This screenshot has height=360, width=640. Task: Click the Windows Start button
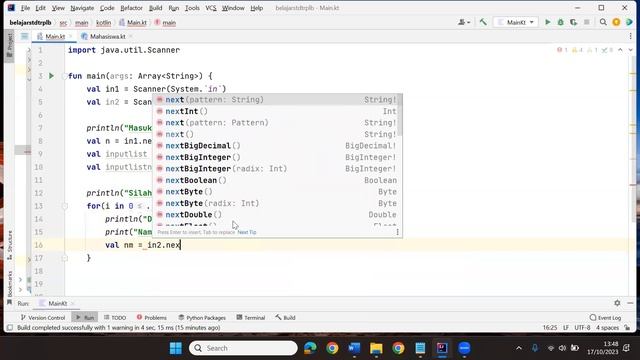(176, 348)
